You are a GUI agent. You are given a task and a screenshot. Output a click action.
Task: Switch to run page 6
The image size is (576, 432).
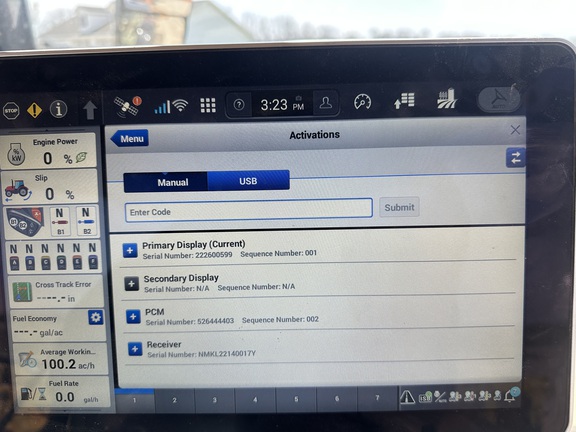coord(336,398)
